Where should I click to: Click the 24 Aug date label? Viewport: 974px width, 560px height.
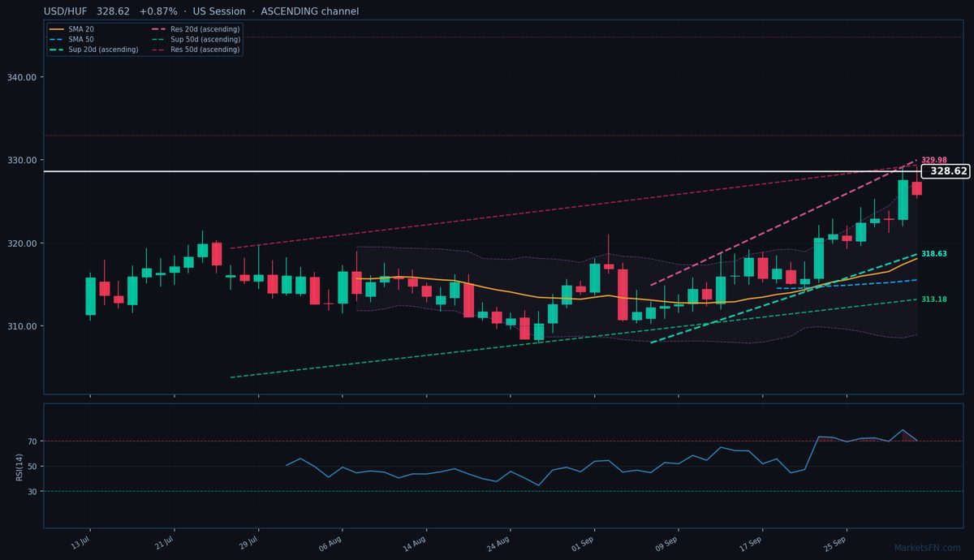coord(498,543)
